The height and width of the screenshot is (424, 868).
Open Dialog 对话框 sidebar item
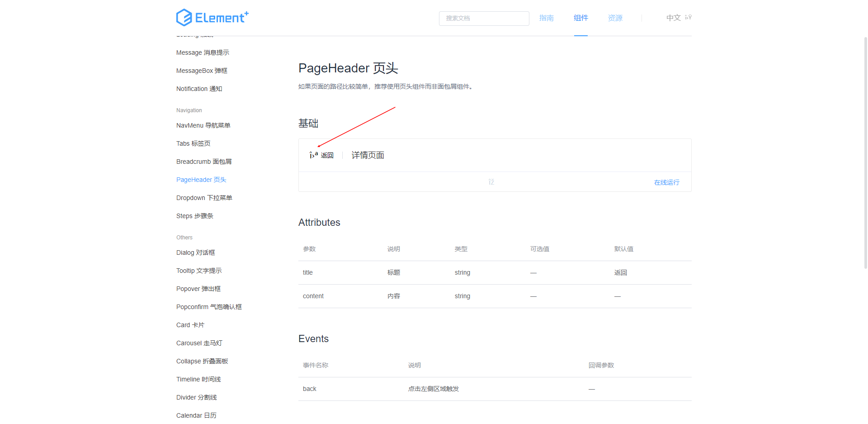tap(195, 252)
